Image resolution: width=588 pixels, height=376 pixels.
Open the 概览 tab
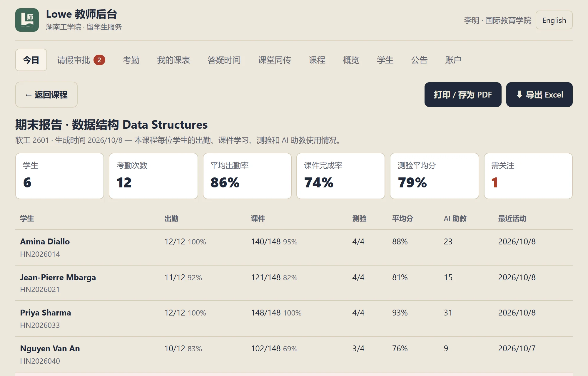coord(351,60)
